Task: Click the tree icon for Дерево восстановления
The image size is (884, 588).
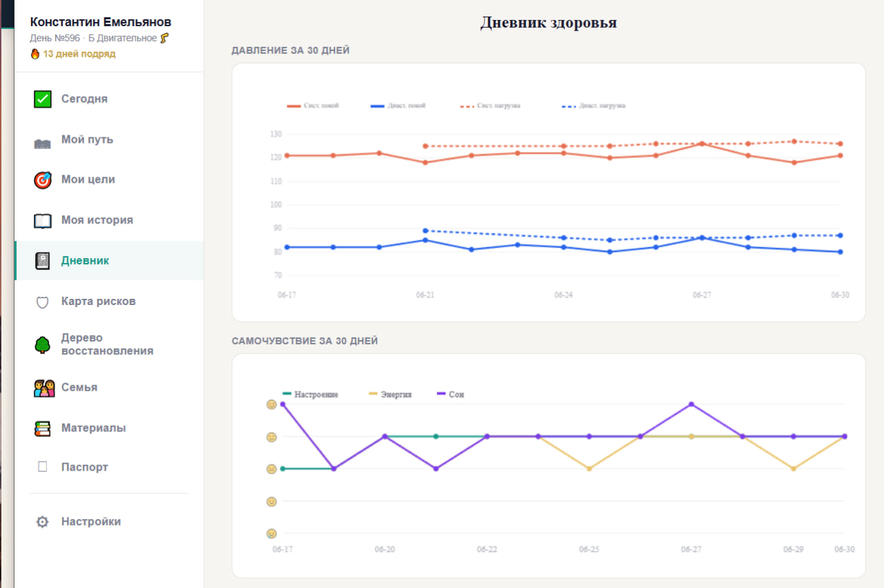Action: coord(43,344)
